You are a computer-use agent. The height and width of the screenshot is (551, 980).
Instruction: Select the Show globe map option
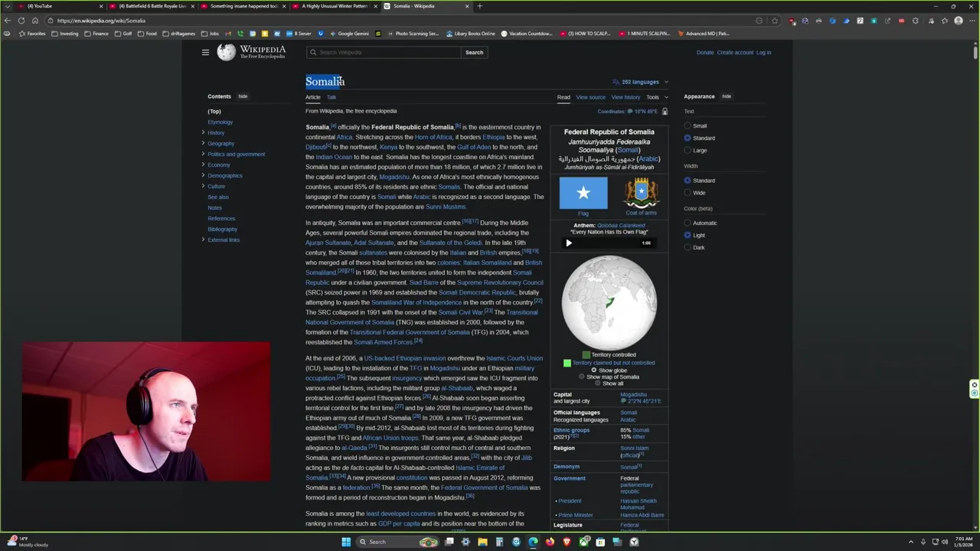pos(593,370)
